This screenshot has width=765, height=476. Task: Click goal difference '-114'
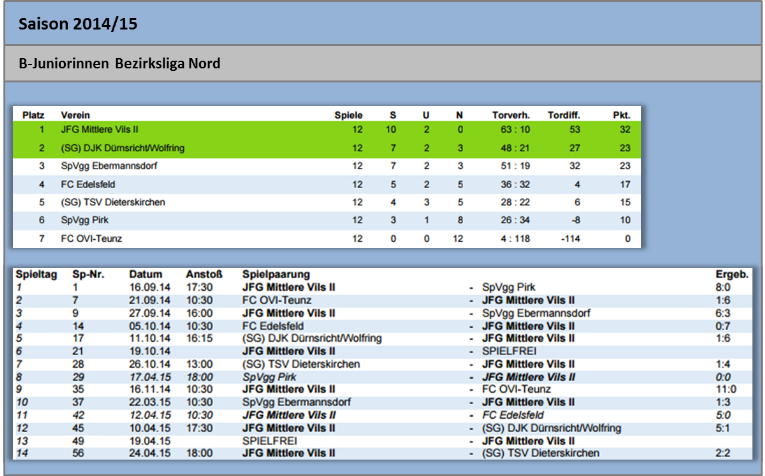click(570, 238)
